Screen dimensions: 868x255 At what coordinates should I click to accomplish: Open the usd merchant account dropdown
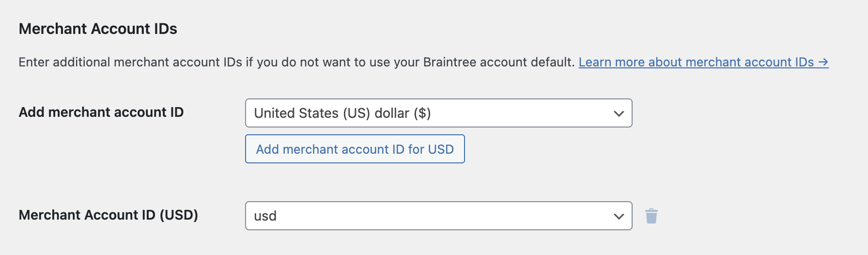click(438, 216)
